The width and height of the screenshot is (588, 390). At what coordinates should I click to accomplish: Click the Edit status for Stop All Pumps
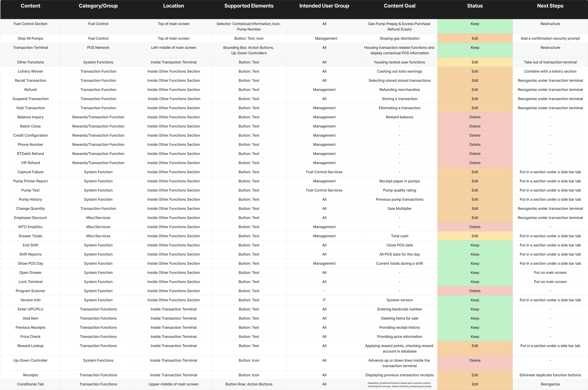pos(475,38)
